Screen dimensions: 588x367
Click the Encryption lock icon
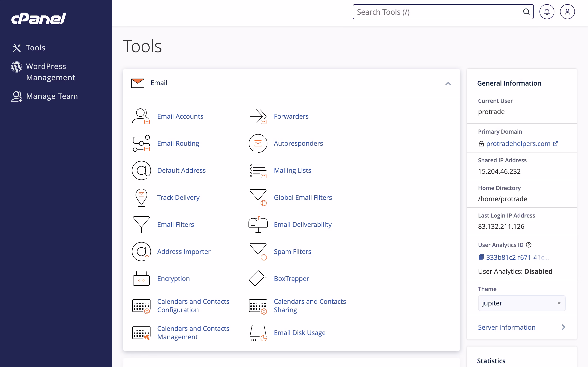[x=141, y=278]
